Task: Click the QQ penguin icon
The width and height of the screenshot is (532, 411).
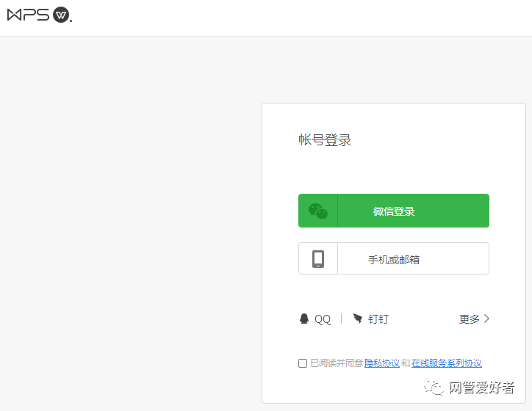Action: (x=304, y=319)
